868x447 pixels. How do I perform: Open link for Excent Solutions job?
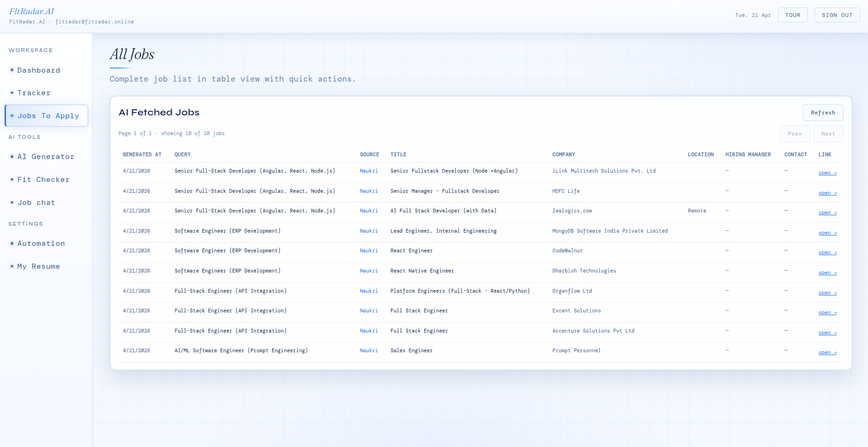click(828, 313)
